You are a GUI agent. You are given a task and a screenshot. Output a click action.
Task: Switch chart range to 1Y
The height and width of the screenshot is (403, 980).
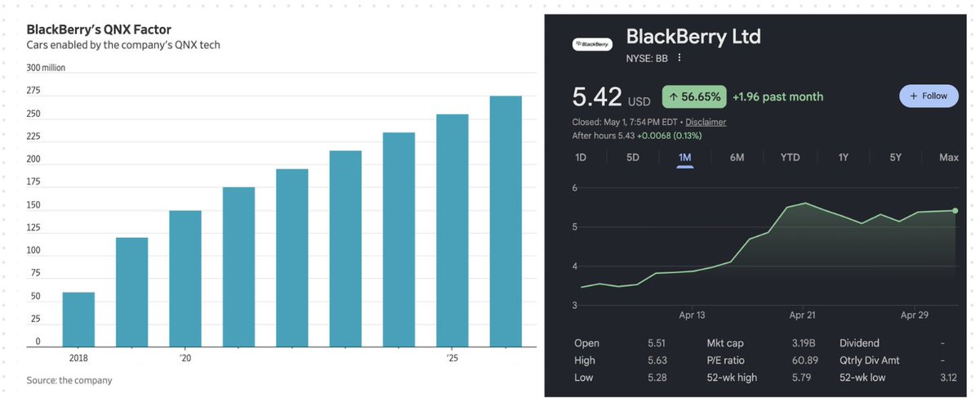(x=843, y=157)
